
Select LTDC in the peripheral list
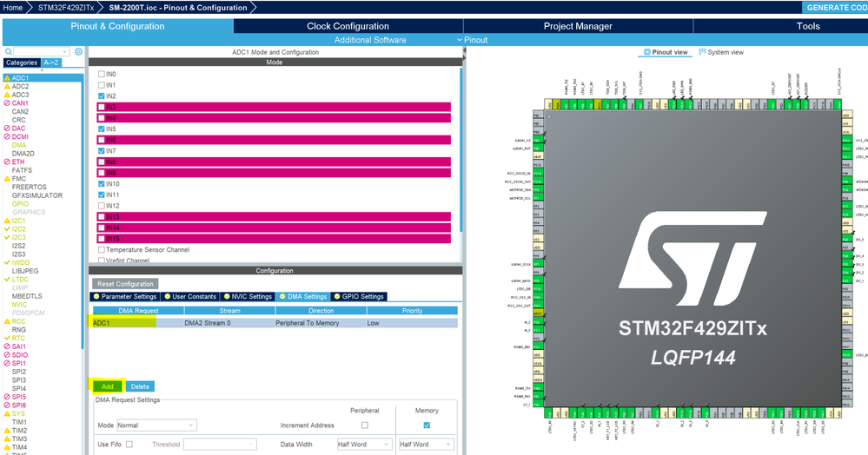click(x=20, y=280)
